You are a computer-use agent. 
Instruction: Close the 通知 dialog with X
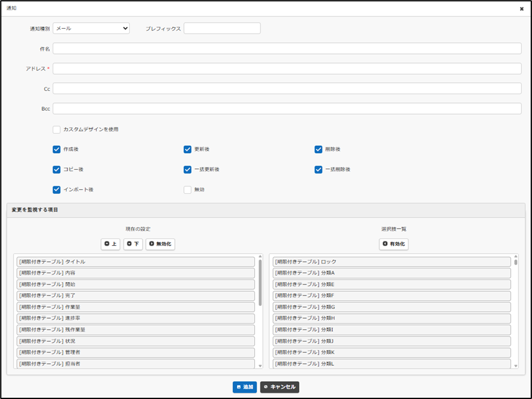point(522,9)
